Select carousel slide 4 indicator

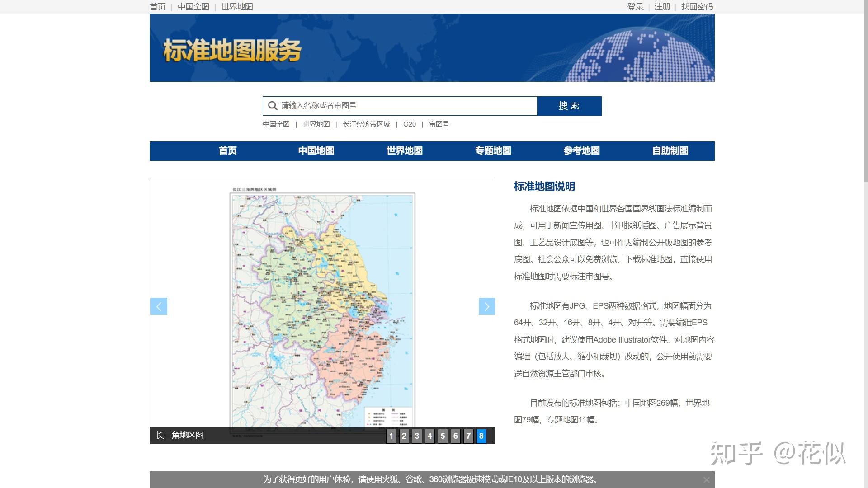point(429,436)
